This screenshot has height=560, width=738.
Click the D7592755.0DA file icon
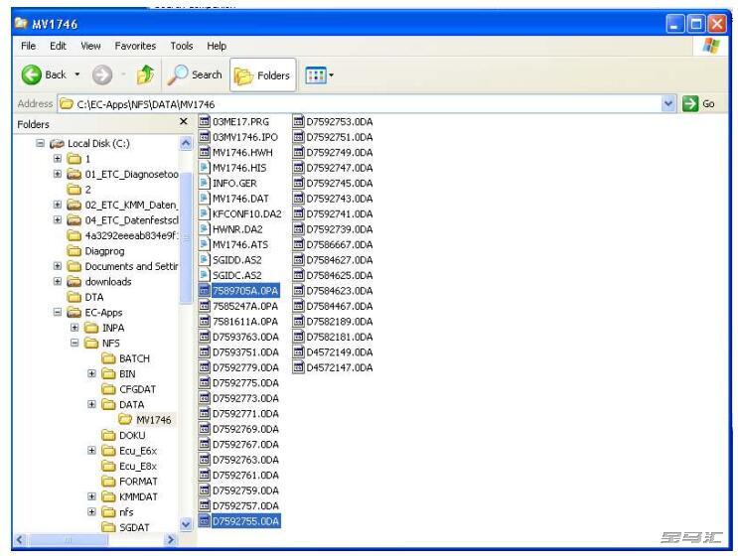pyautogui.click(x=204, y=521)
